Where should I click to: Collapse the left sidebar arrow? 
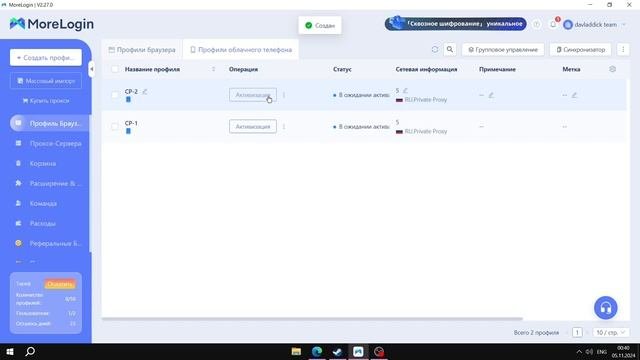91,69
